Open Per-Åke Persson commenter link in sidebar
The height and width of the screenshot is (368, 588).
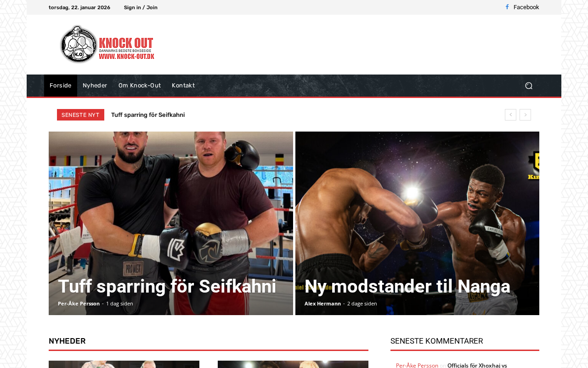click(x=417, y=365)
